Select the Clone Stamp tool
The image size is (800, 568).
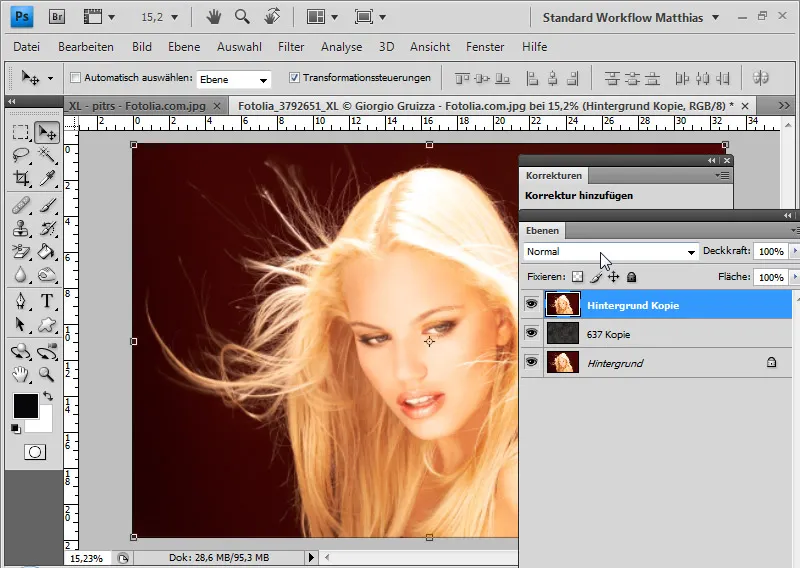[20, 228]
